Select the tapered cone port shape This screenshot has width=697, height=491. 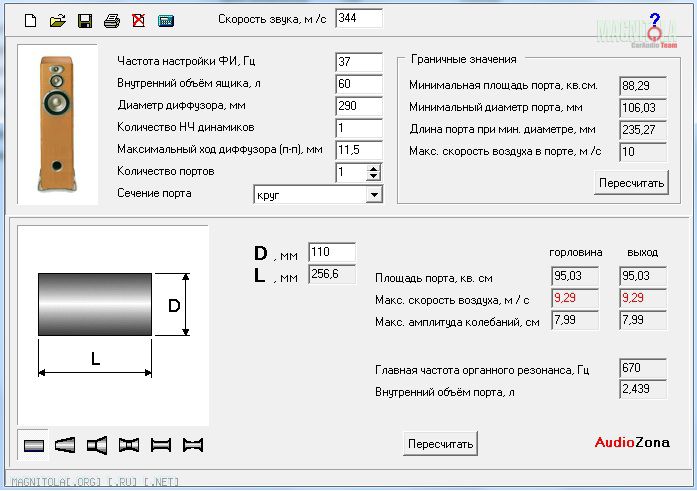65,445
